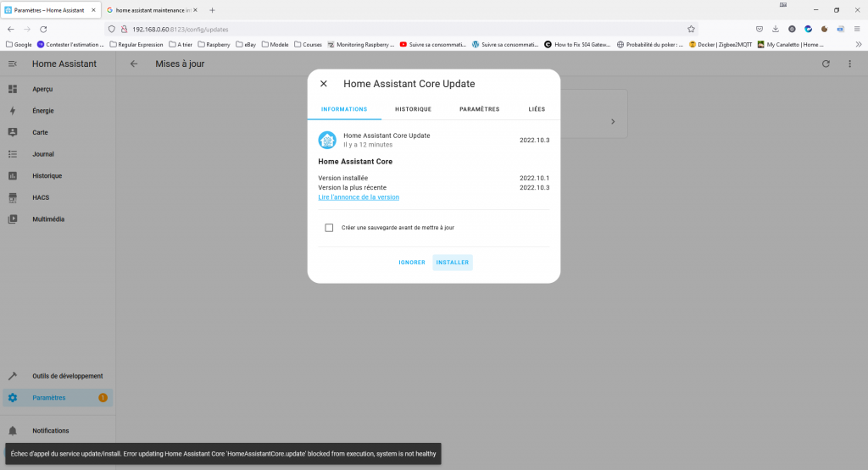Screen dimensions: 868x470
Task: Switch to the Liées tab
Action: tap(537, 109)
